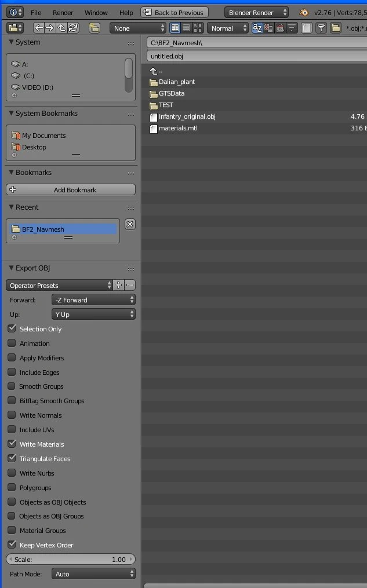Viewport: 367px width, 588px height.
Task: Remove BF2_Navmesh from the recent list
Action: 130,224
